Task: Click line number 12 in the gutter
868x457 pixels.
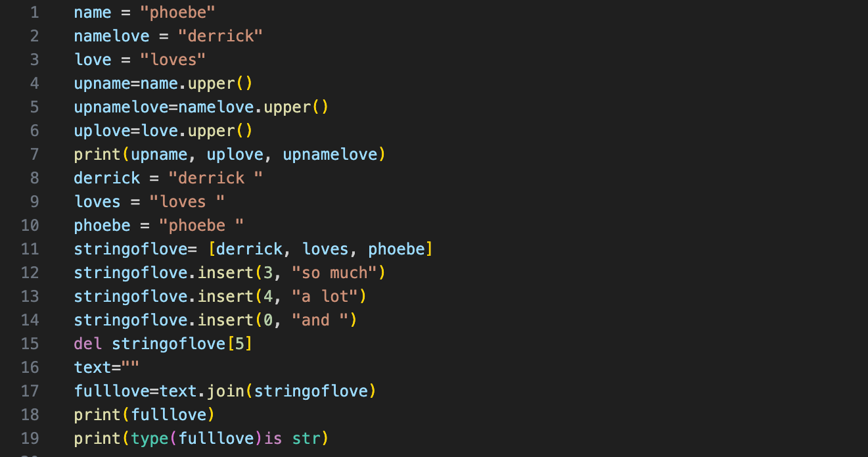Action: [30, 272]
